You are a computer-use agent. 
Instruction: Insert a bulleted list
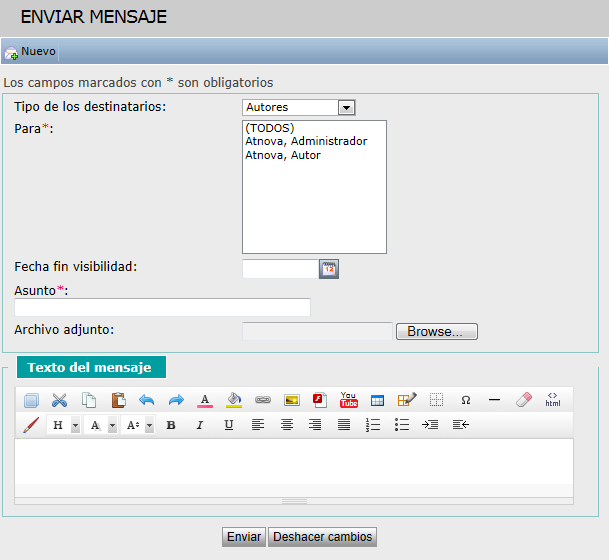click(402, 425)
